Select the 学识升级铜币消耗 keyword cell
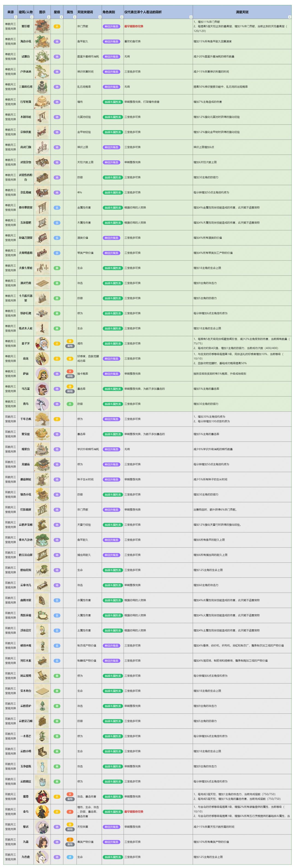The height and width of the screenshot is (868, 295). pyautogui.click(x=89, y=449)
